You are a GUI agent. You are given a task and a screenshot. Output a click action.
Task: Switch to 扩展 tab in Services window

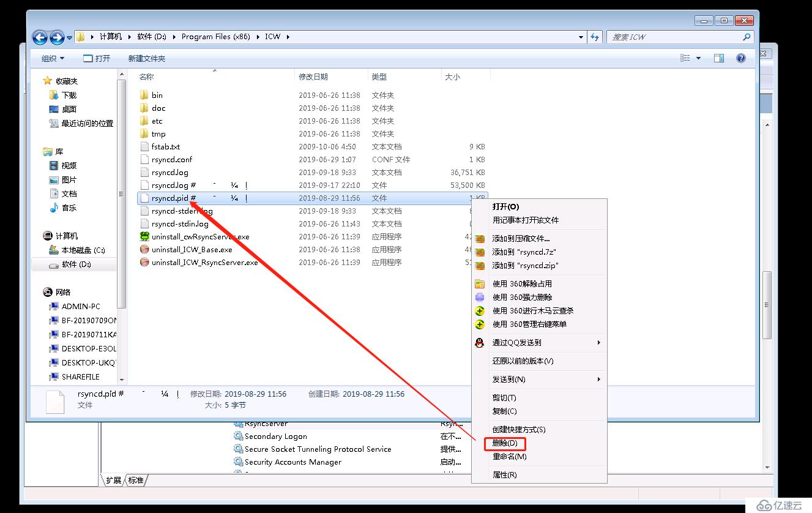click(114, 480)
